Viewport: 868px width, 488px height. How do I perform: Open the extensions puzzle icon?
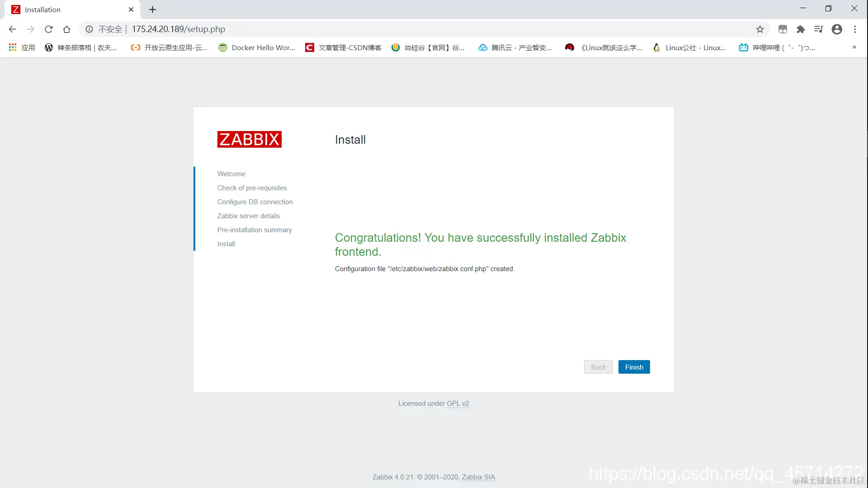click(x=801, y=29)
